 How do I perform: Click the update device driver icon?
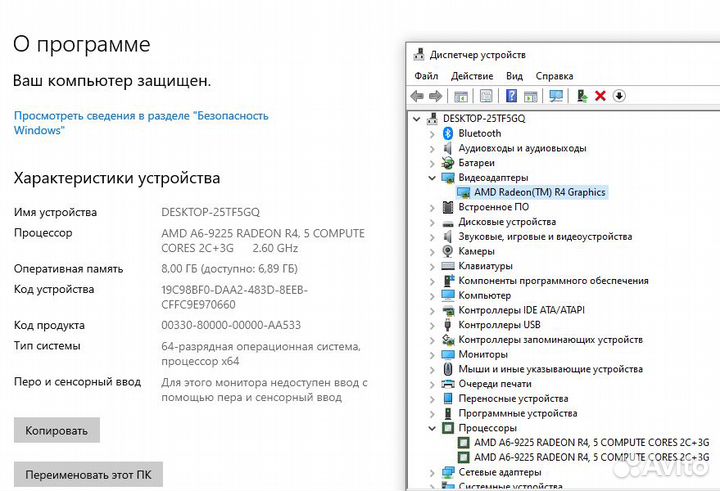[582, 96]
